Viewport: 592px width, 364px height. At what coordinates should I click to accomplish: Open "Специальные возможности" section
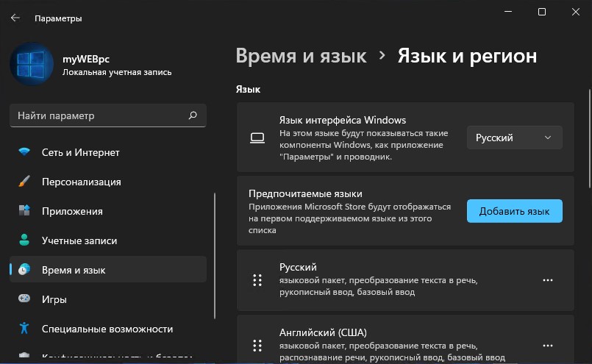pyautogui.click(x=108, y=329)
